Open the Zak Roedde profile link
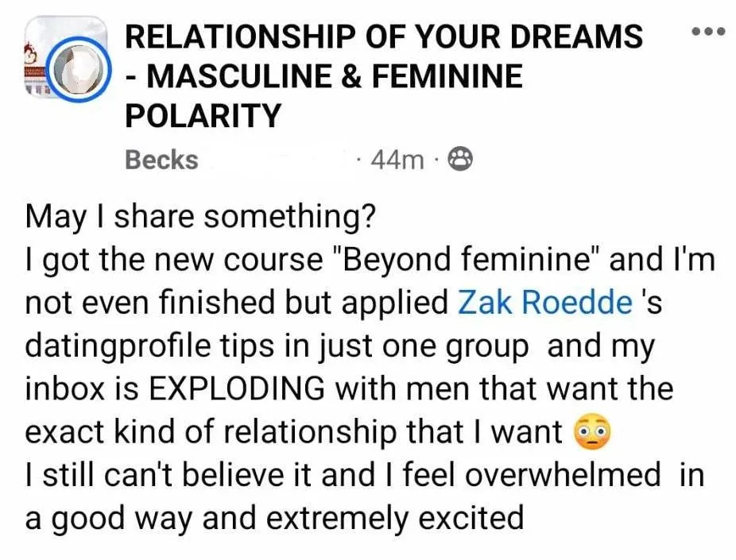This screenshot has width=736, height=560. pyautogui.click(x=544, y=302)
